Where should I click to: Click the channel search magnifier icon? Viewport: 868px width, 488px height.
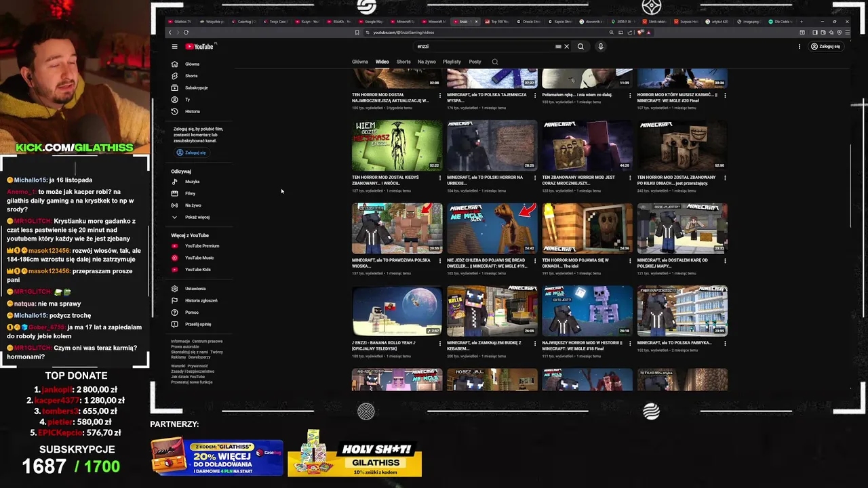[495, 62]
